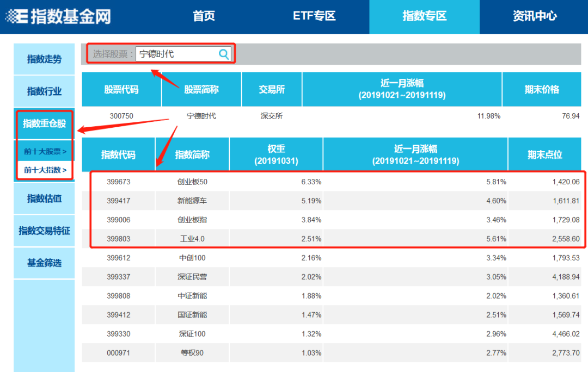Screen dimensions: 588x372
Task: Click index code 000971
Action: click(x=119, y=354)
